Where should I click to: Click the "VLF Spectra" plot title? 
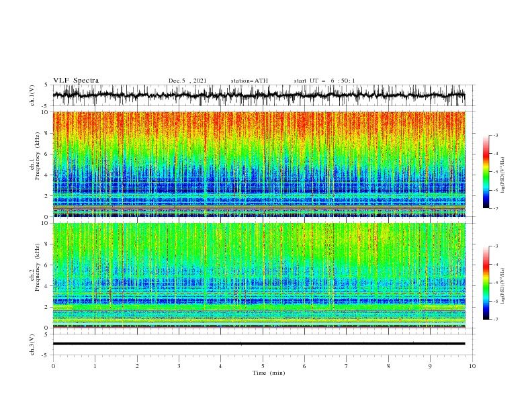click(x=76, y=81)
